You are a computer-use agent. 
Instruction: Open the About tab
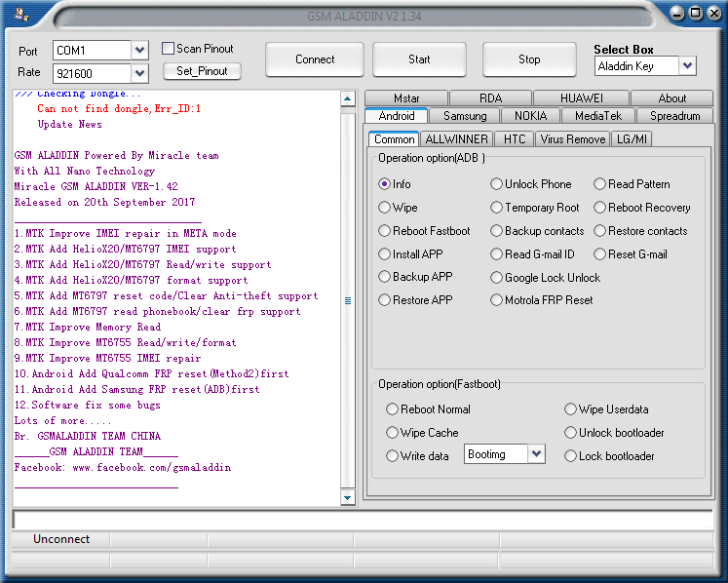click(x=671, y=98)
